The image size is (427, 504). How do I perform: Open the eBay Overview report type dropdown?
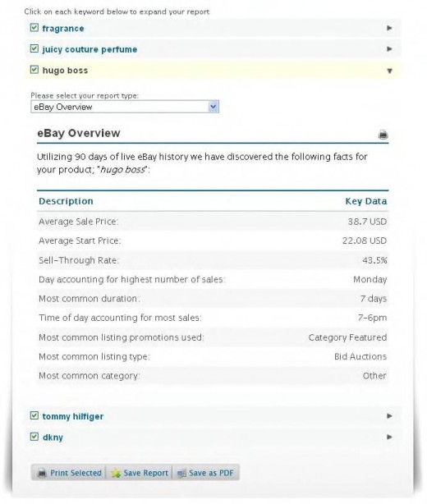click(125, 107)
